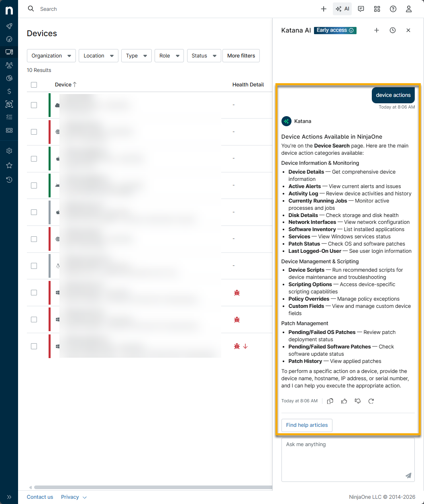424x504 pixels.
Task: Expand the Organization filter dropdown
Action: tap(51, 56)
